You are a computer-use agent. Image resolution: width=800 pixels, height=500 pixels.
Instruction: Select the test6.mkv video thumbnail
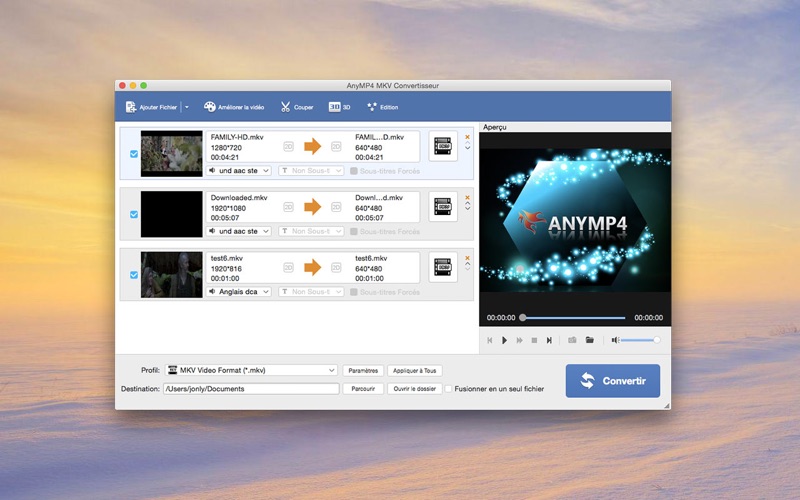click(x=171, y=275)
